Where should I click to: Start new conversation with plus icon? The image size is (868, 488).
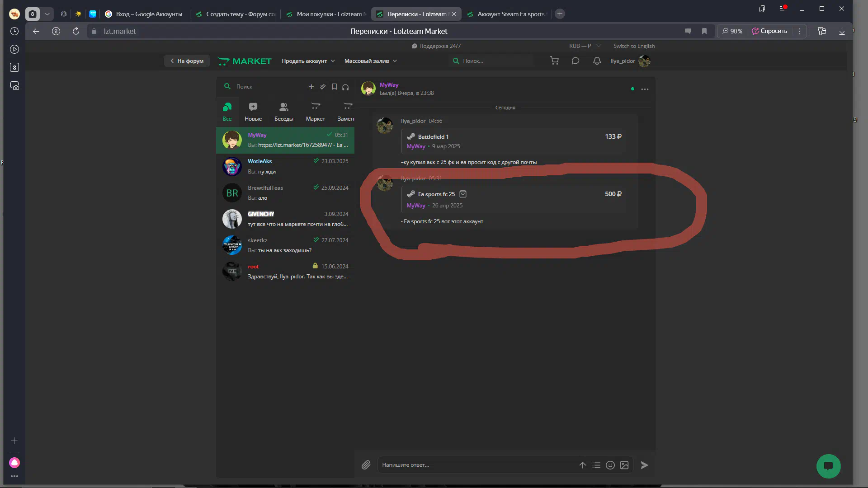[311, 87]
